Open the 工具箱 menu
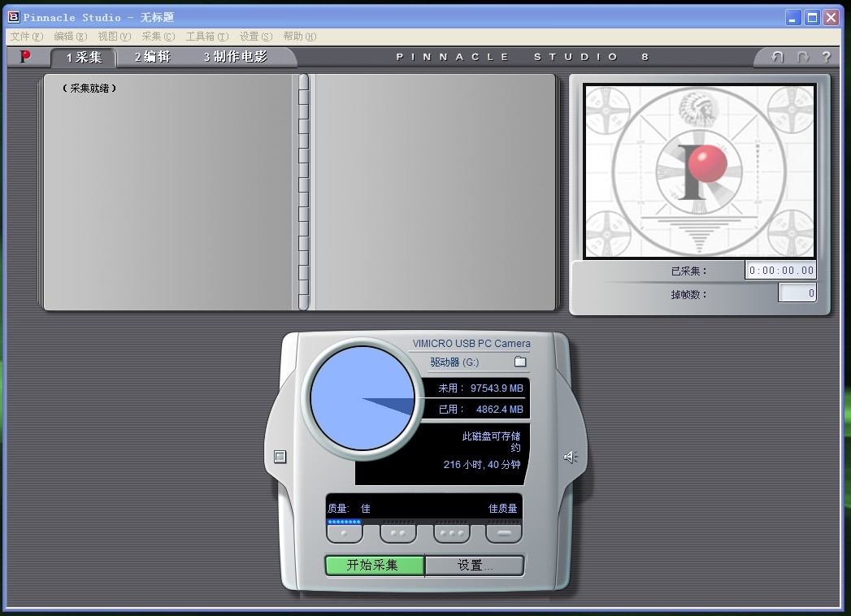 (x=206, y=37)
